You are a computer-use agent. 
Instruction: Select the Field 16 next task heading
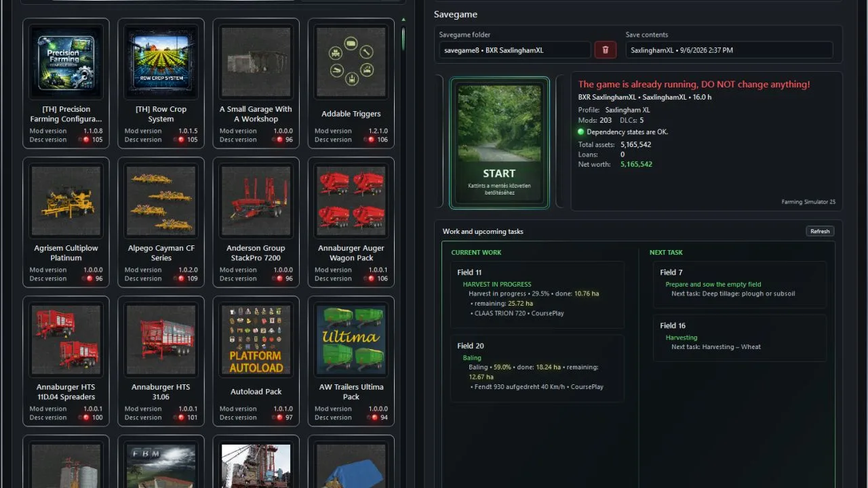673,325
